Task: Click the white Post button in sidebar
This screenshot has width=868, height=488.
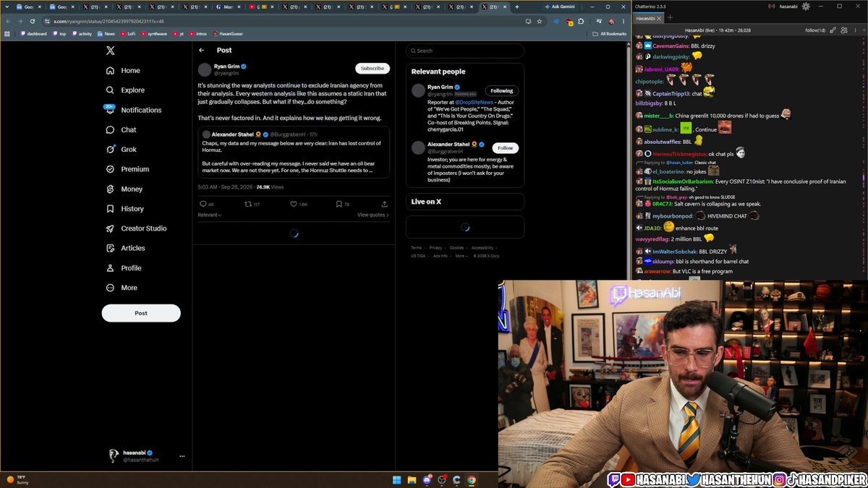Action: (141, 313)
